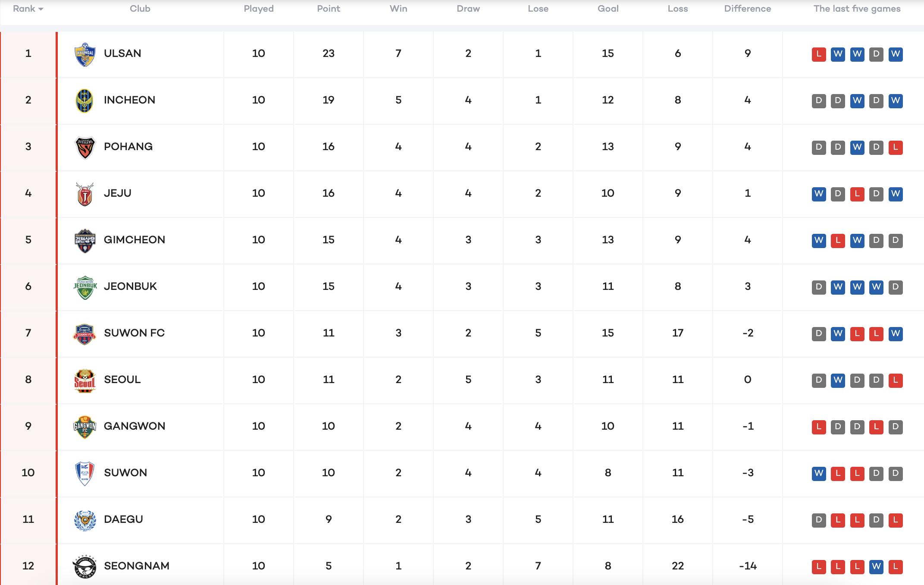Select Suwon FC's -2 goal difference
The image size is (924, 585).
point(748,333)
